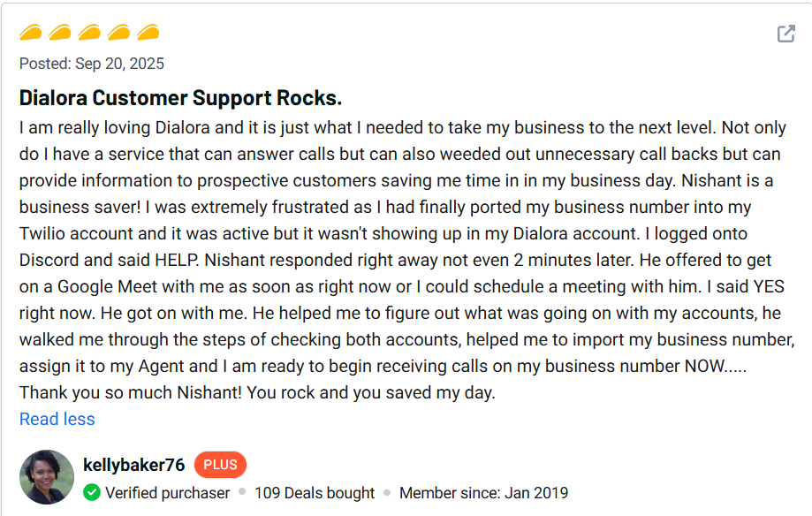Viewport: 812px width, 516px height.
Task: Click the green verified checkmark icon
Action: [x=92, y=493]
